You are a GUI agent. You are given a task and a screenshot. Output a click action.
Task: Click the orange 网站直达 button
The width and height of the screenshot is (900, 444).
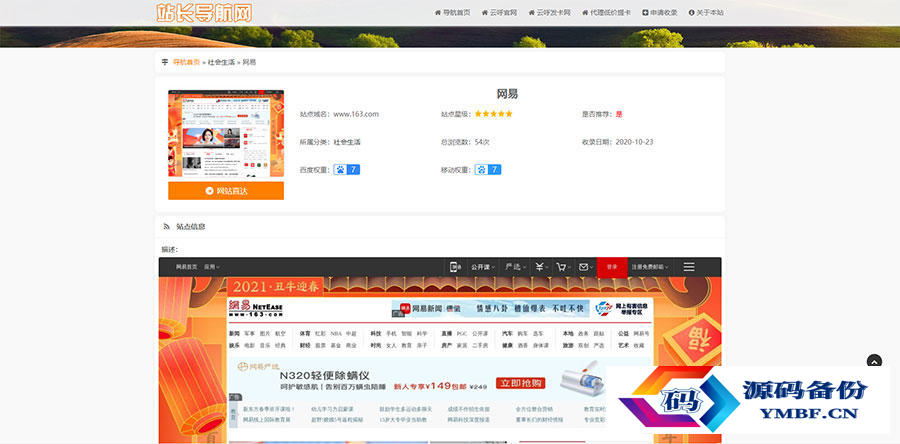click(226, 191)
